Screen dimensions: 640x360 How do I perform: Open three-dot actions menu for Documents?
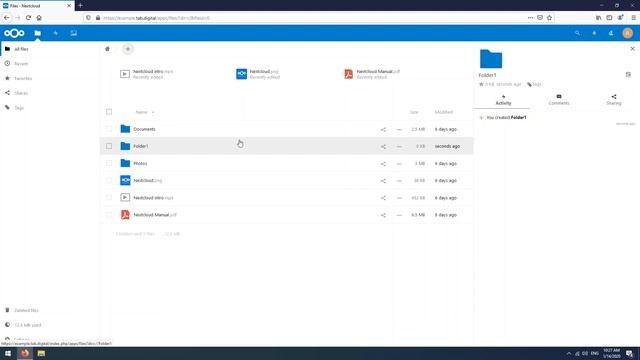[399, 129]
